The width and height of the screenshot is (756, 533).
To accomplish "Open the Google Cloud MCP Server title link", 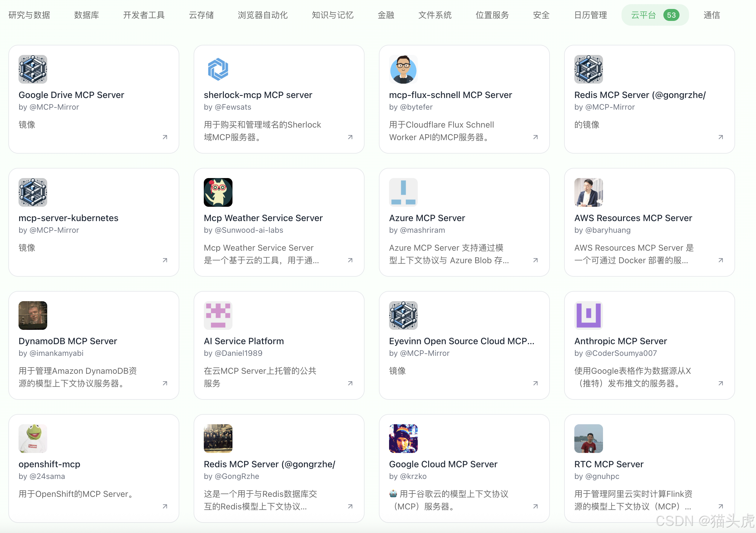I will [443, 464].
